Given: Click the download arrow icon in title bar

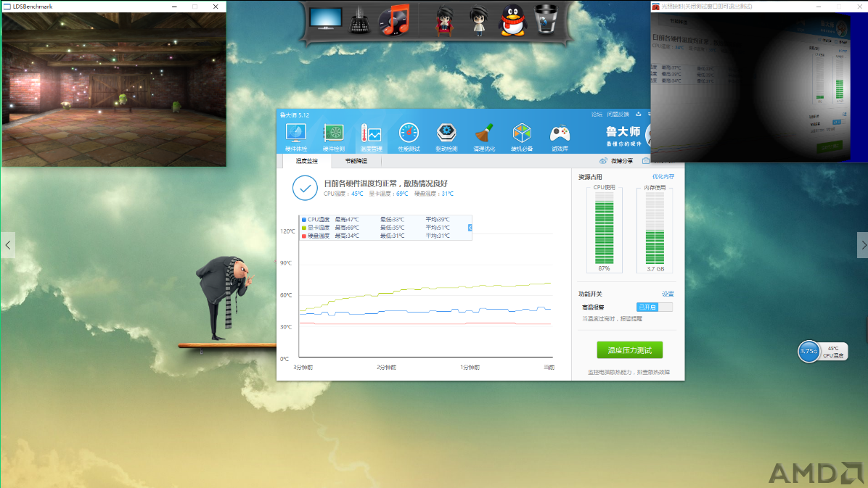Looking at the screenshot, I should pos(638,115).
